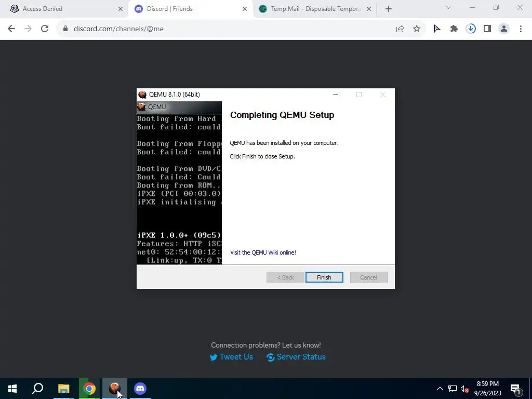Open the muted volume control
Screen dimensions: 532x399
[x=465, y=389]
